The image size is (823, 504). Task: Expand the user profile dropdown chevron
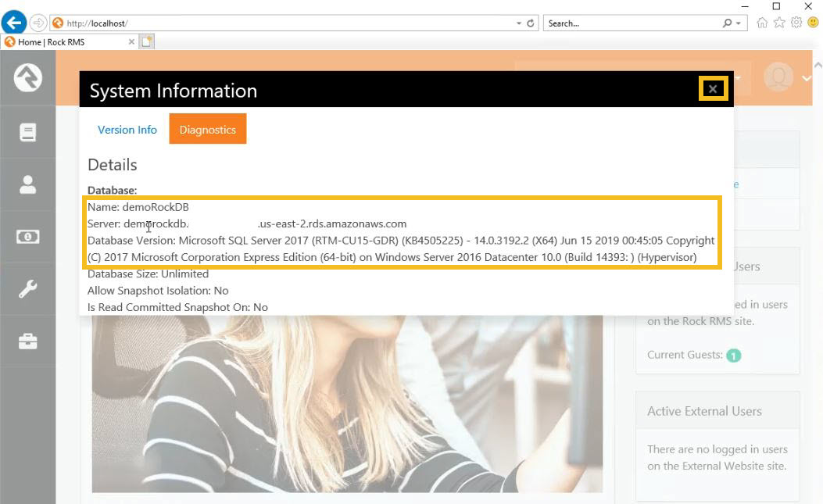pyautogui.click(x=807, y=78)
